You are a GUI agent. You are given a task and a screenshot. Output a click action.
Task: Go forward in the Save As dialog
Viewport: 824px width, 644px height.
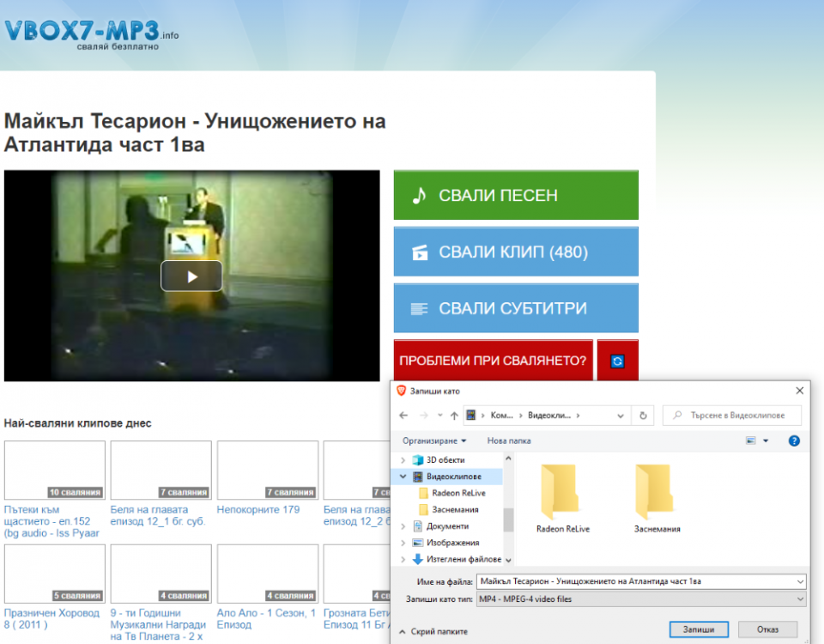pos(423,416)
